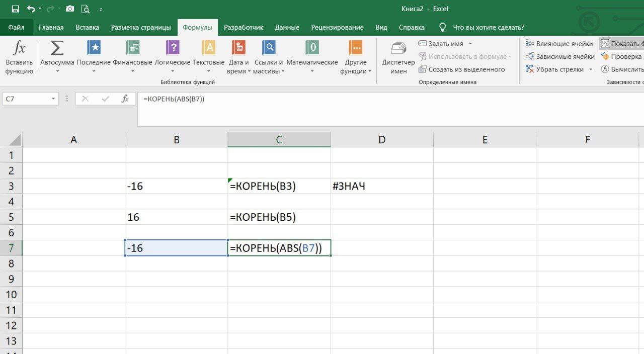Expand Задать имя dropdown arrow
The width and height of the screenshot is (644, 354).
pos(470,44)
